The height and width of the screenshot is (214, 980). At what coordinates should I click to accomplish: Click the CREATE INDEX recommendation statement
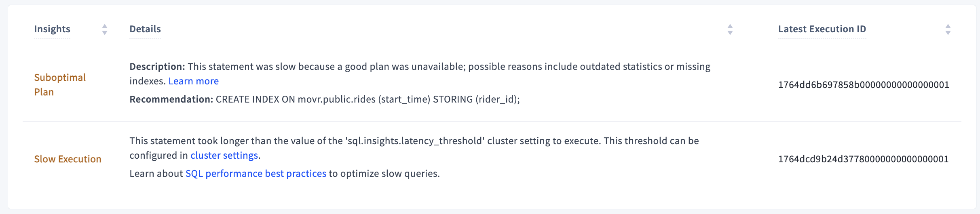click(x=367, y=99)
